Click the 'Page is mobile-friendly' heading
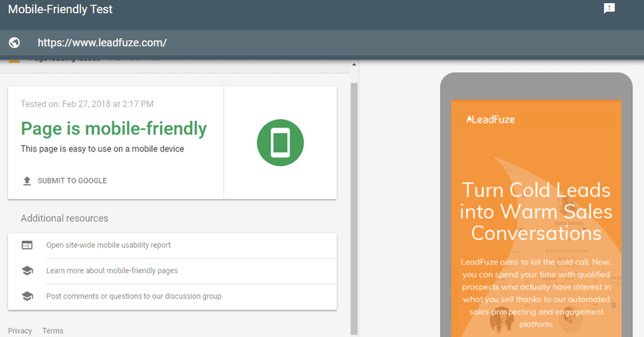644x337 pixels. (x=114, y=128)
